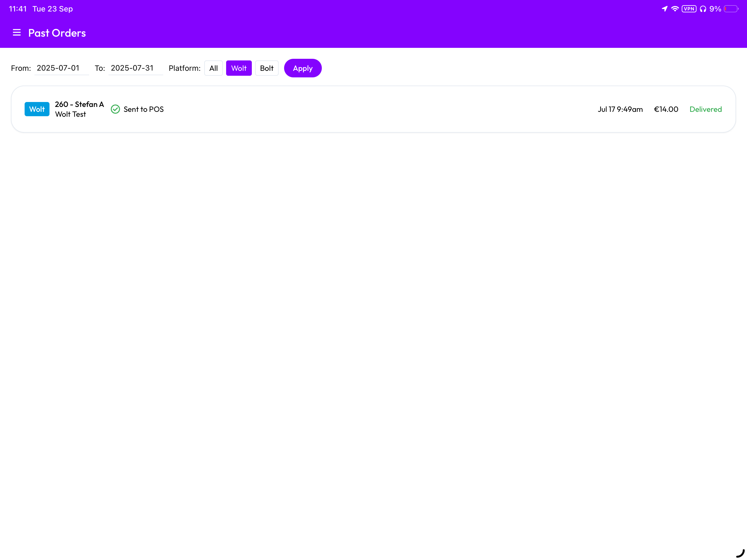Click the Sent to POS status text
Image resolution: width=747 pixels, height=560 pixels.
(x=144, y=109)
